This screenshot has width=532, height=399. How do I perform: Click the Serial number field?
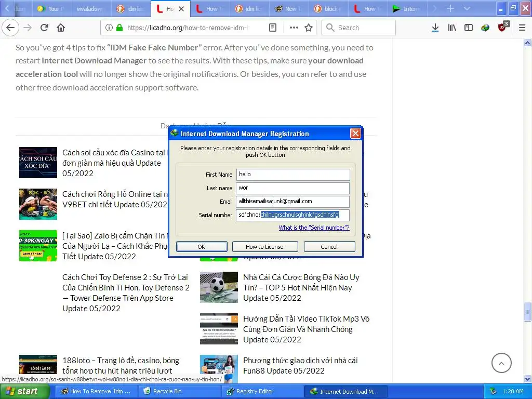293,215
